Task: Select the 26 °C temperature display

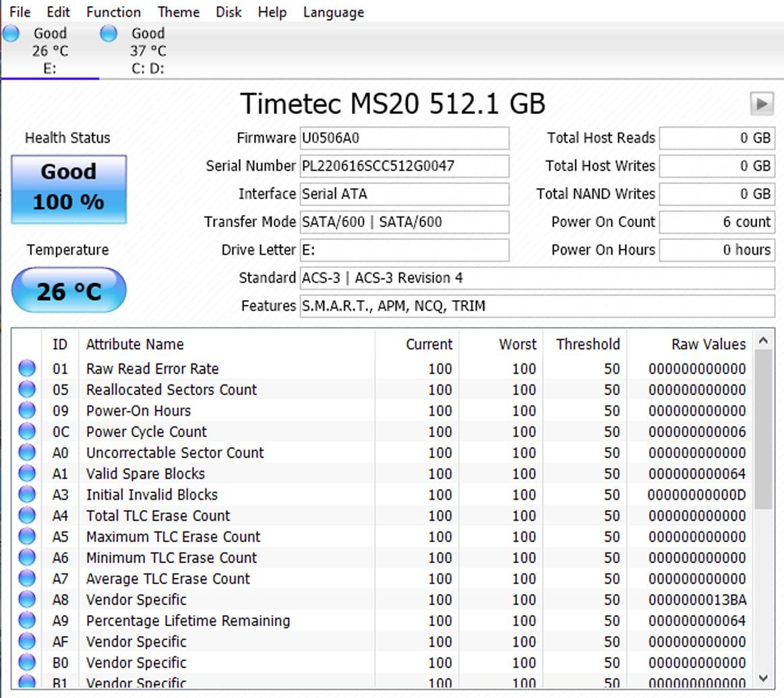Action: pos(67,290)
